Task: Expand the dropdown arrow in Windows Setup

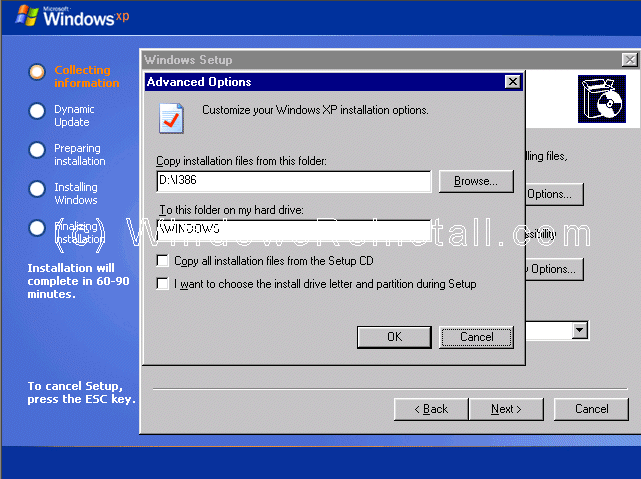Action: pos(579,330)
